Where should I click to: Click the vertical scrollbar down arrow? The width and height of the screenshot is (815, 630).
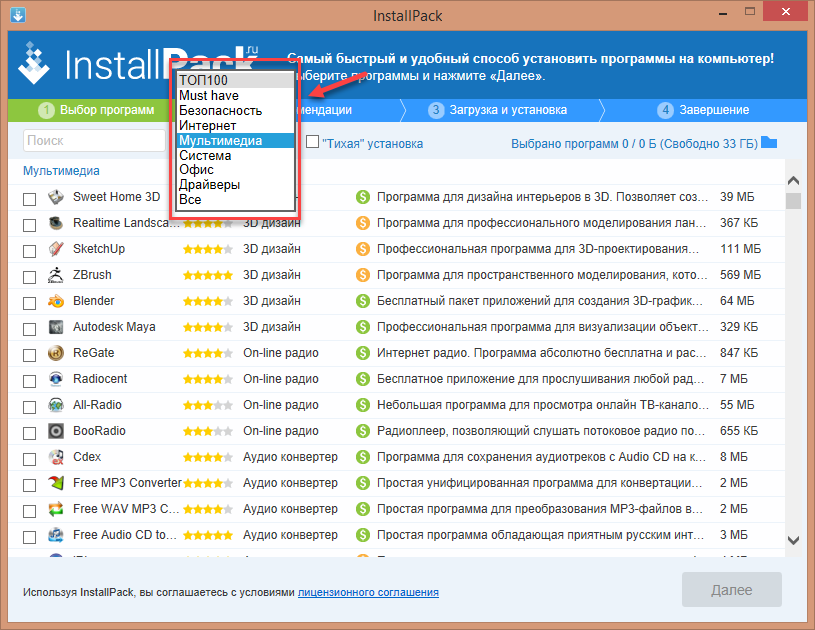click(x=793, y=540)
